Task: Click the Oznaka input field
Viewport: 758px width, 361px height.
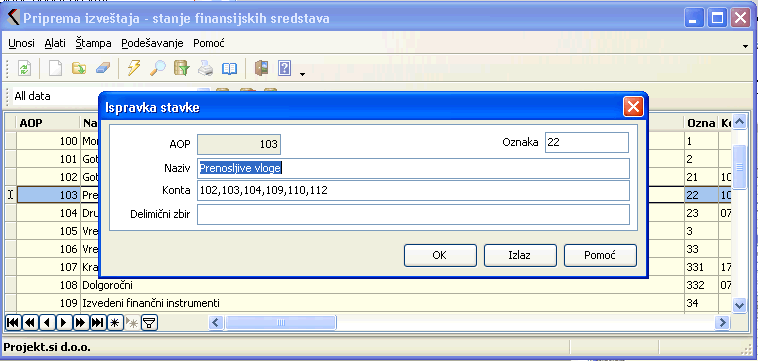Action: coord(587,143)
